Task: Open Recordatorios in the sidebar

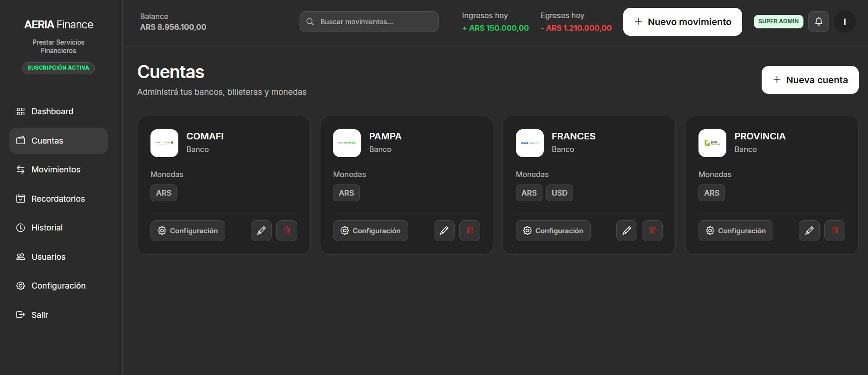Action: [x=59, y=199]
